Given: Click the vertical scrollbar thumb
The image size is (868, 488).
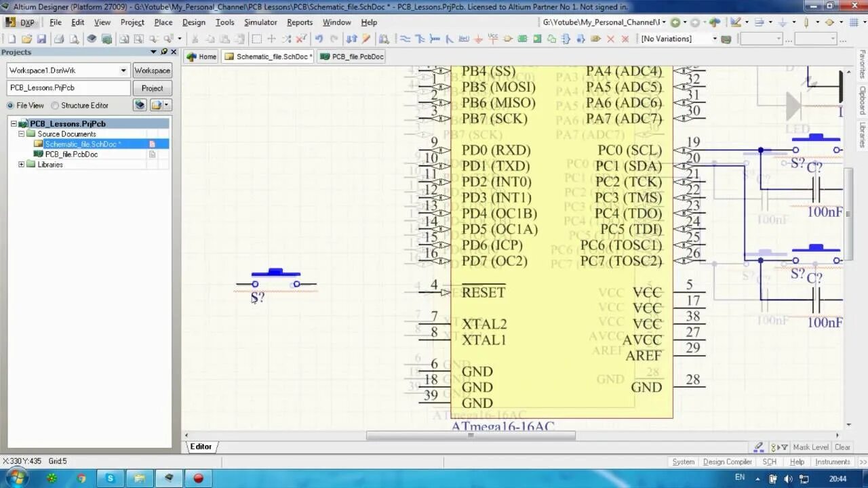Looking at the screenshot, I should point(848,213).
